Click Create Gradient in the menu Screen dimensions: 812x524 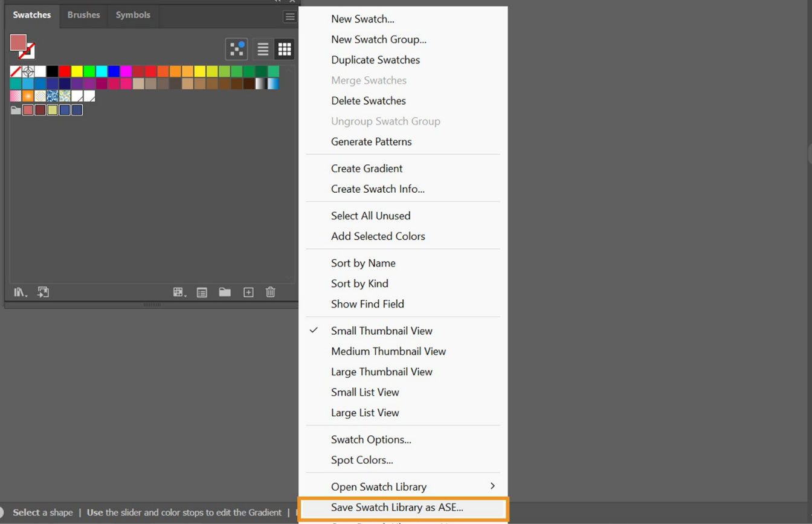(366, 168)
